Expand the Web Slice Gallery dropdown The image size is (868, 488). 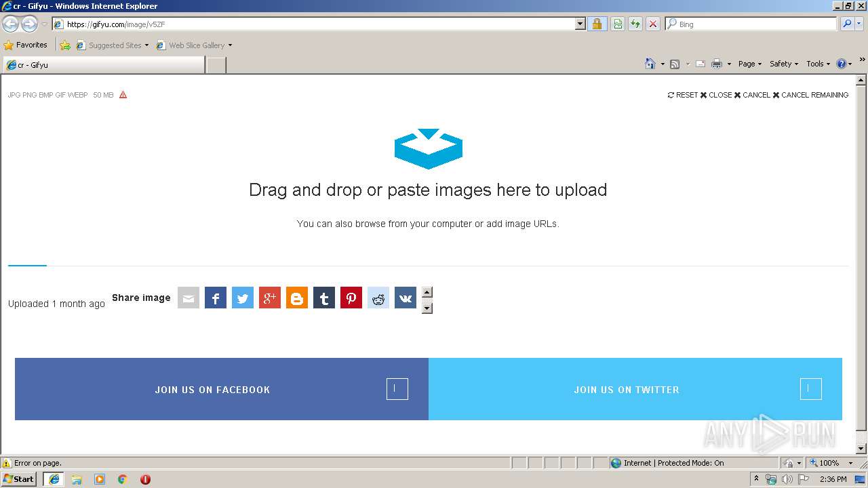[x=230, y=45]
